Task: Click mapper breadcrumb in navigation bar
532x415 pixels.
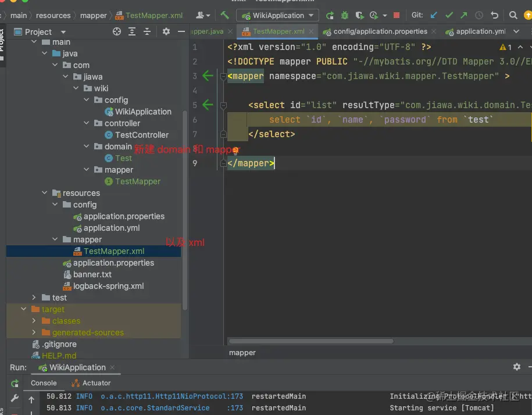Action: tap(93, 16)
